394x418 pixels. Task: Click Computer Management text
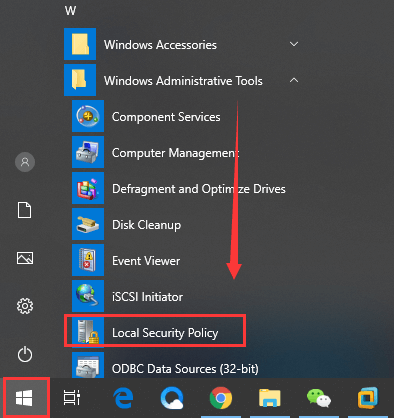click(x=176, y=153)
